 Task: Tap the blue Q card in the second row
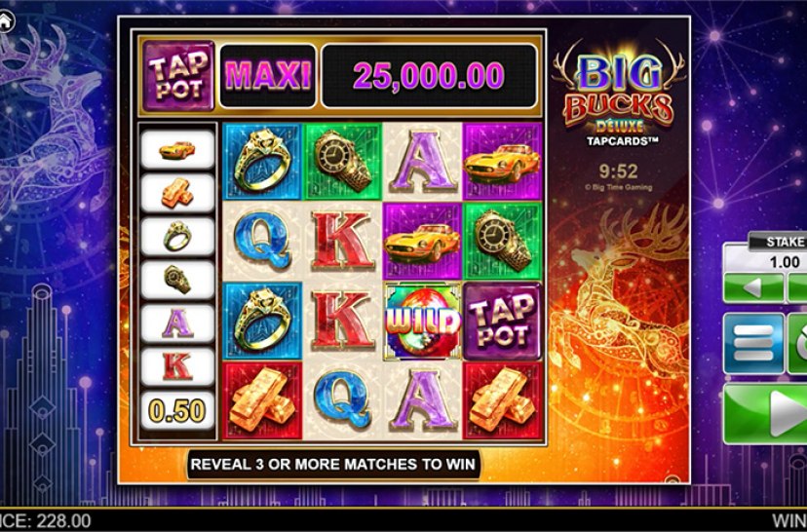click(262, 242)
